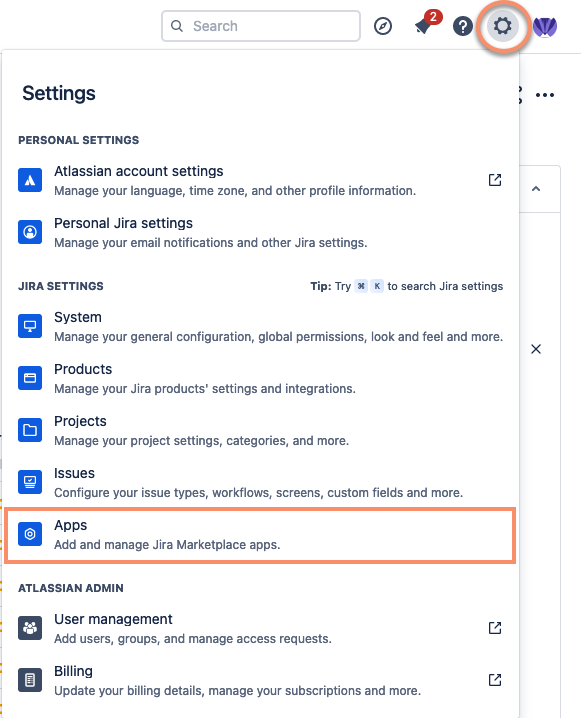The height and width of the screenshot is (718, 581).
Task: Open Personal Jira settings
Action: [x=260, y=233]
